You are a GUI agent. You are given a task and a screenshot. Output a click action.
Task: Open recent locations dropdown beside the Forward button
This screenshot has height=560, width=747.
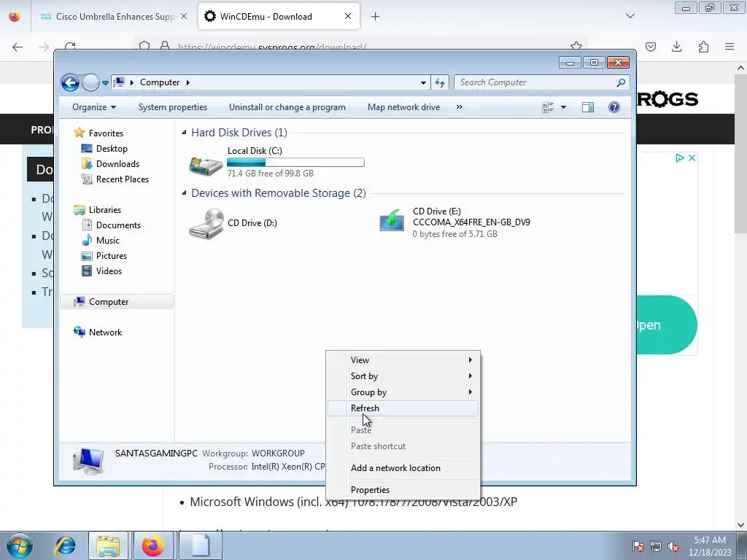[x=105, y=83]
